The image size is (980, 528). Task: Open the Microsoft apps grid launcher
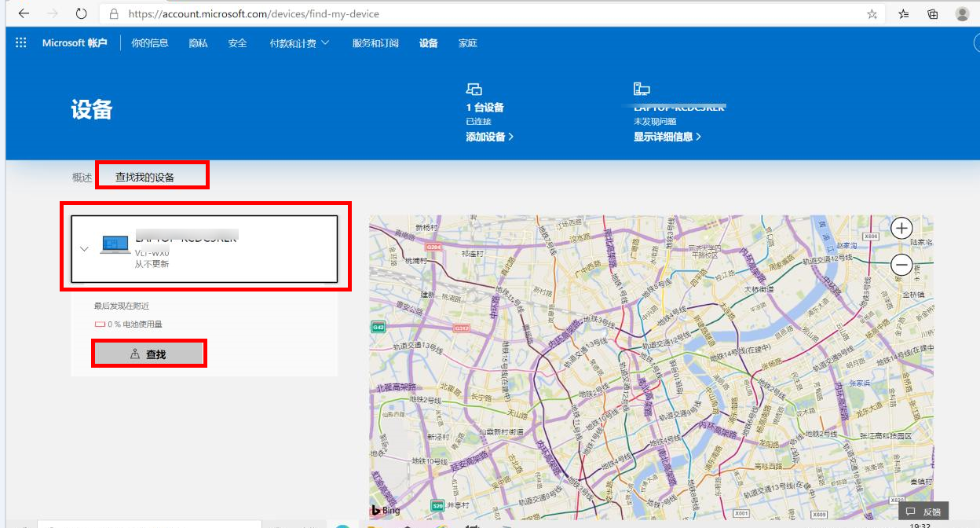click(x=21, y=43)
